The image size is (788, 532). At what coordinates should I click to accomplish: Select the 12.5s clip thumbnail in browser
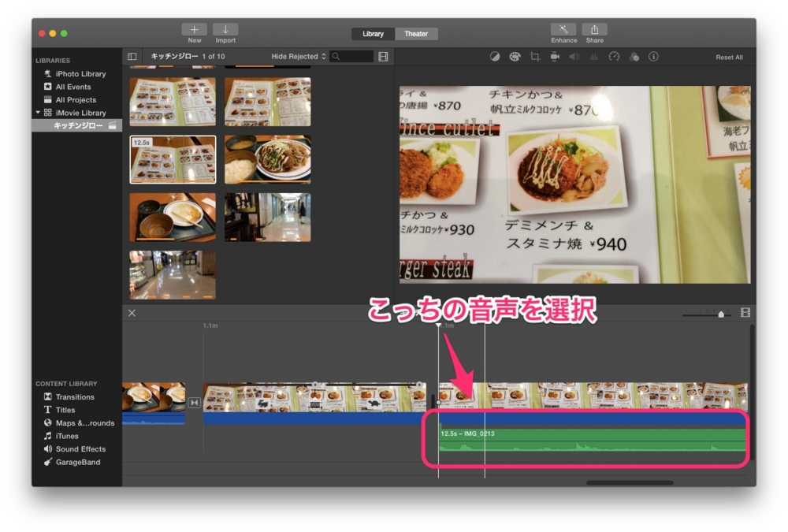(x=173, y=158)
